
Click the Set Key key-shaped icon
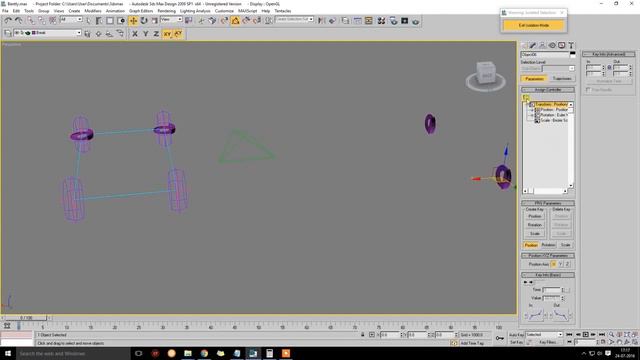(500, 338)
